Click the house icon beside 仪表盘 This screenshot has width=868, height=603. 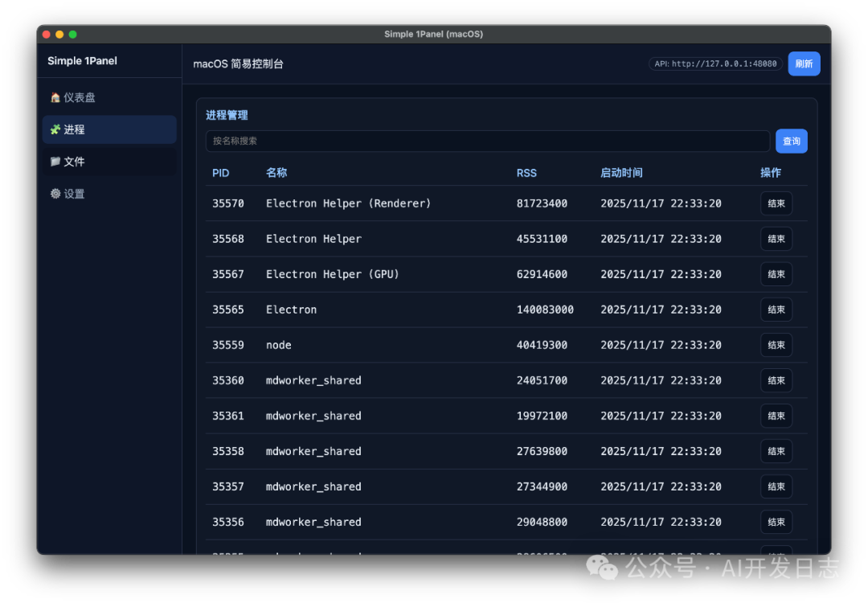click(x=55, y=97)
